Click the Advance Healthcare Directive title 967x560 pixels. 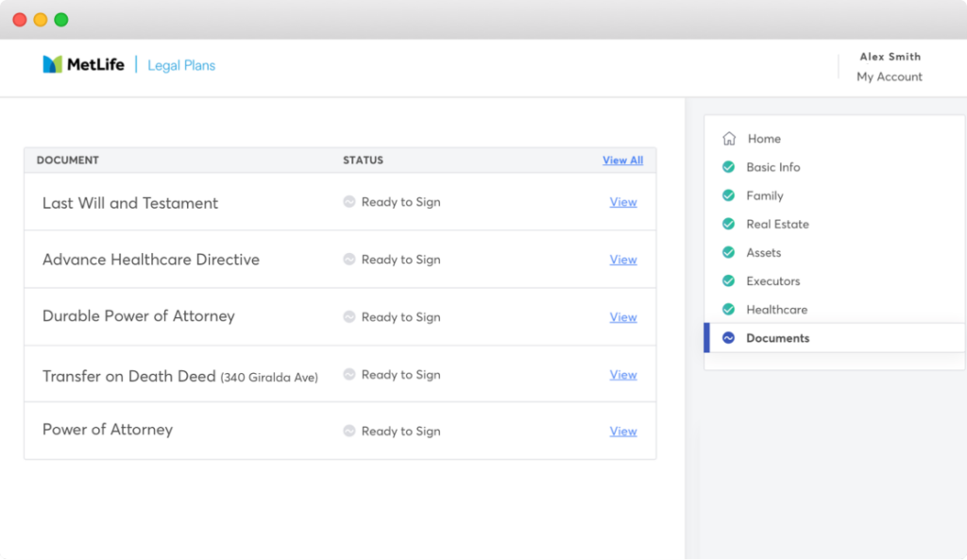tap(151, 259)
